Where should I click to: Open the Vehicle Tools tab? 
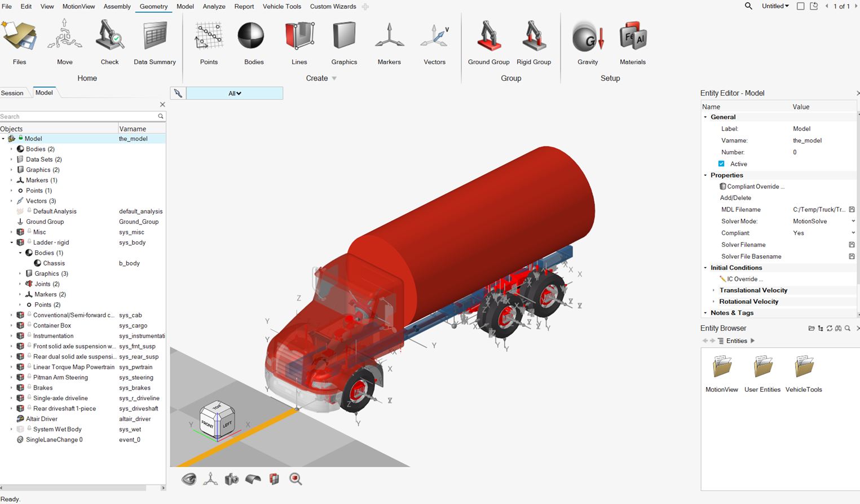[282, 6]
